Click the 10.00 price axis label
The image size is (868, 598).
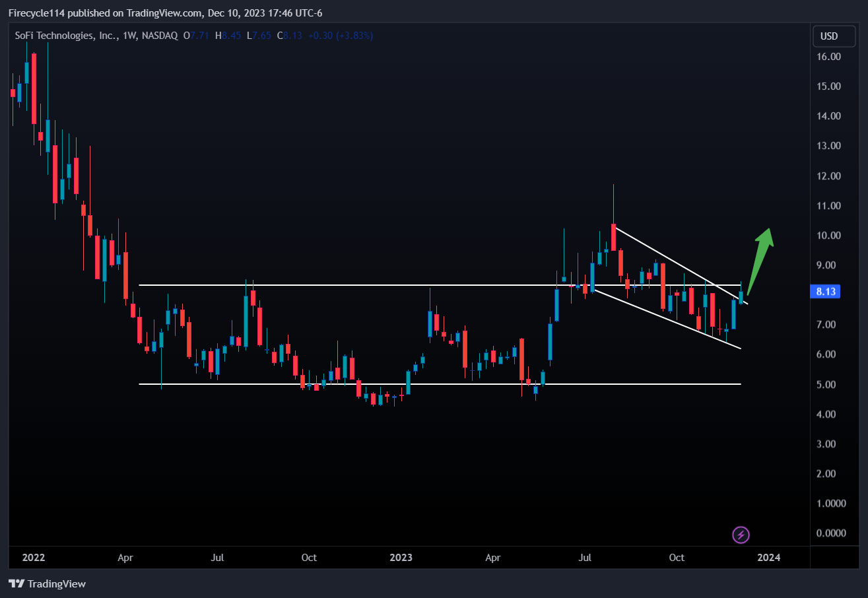(828, 236)
